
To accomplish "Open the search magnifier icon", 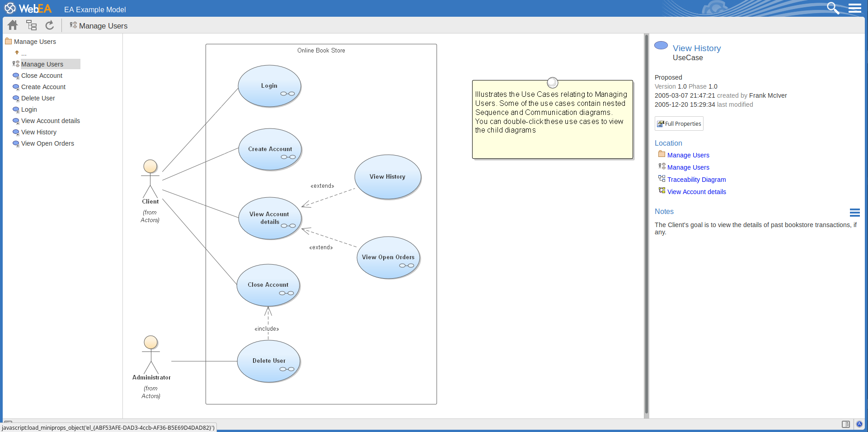I will click(832, 8).
